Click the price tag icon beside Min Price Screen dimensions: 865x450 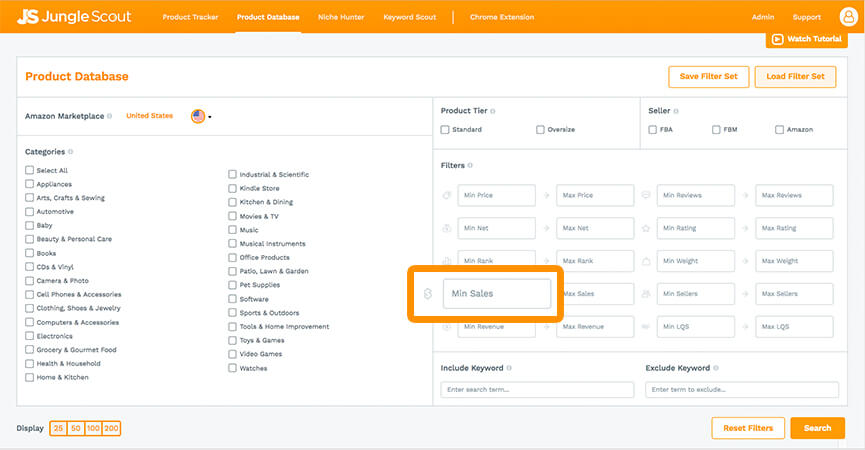pyautogui.click(x=447, y=195)
